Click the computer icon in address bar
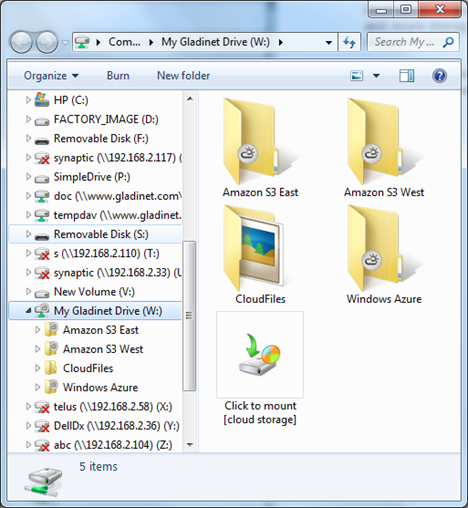This screenshot has height=508, width=468. point(82,42)
